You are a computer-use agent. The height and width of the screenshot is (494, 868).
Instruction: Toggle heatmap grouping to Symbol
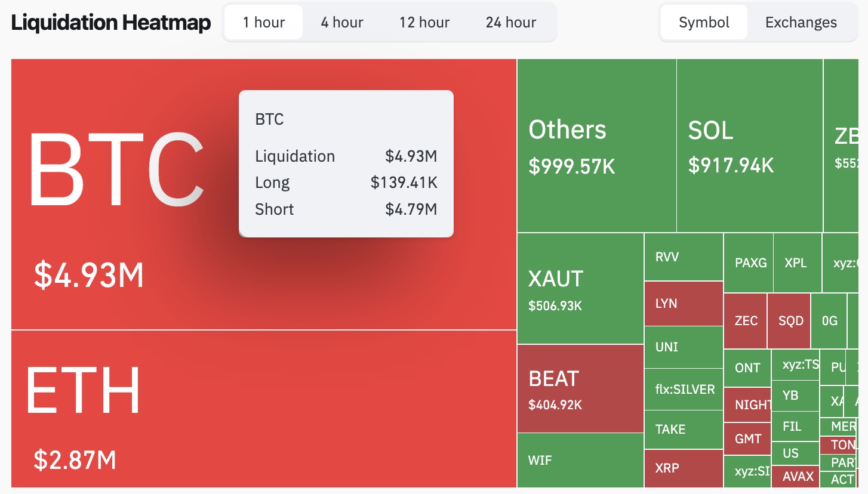point(704,22)
